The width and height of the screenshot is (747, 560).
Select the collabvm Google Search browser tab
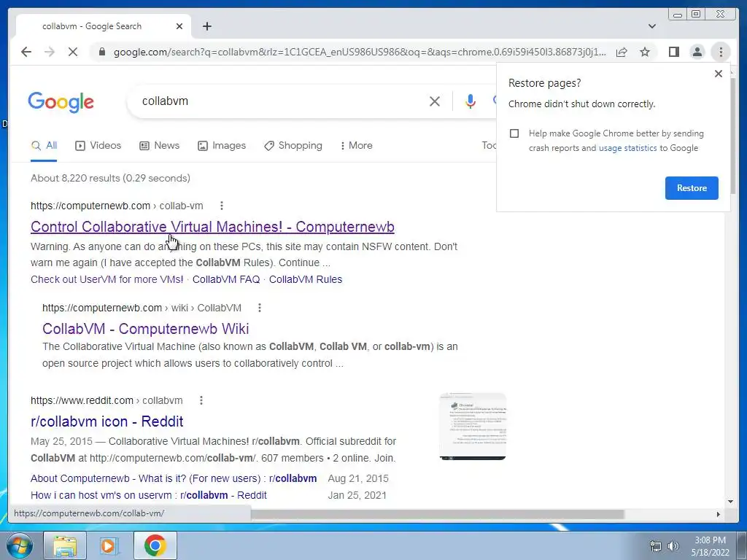click(x=104, y=26)
